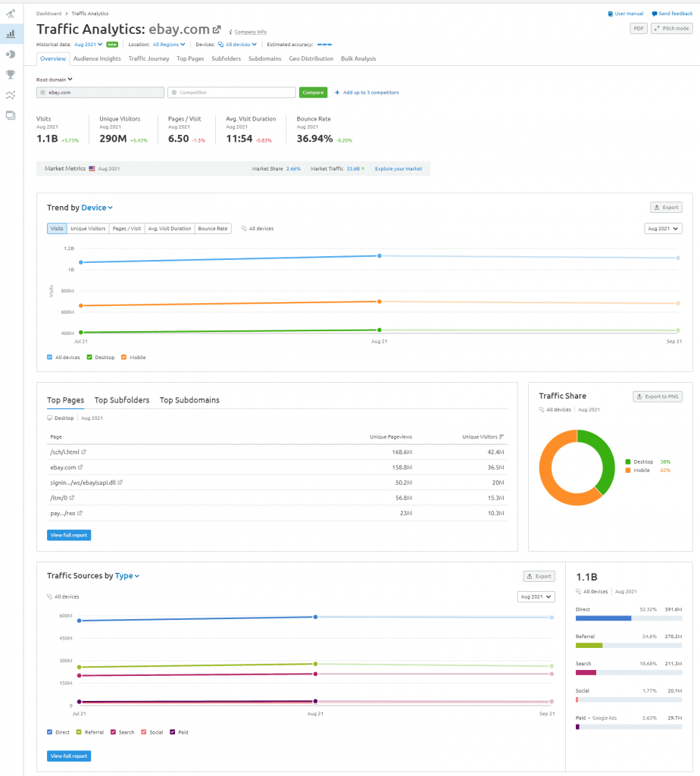Select Top Subfolders tab

[x=122, y=400]
